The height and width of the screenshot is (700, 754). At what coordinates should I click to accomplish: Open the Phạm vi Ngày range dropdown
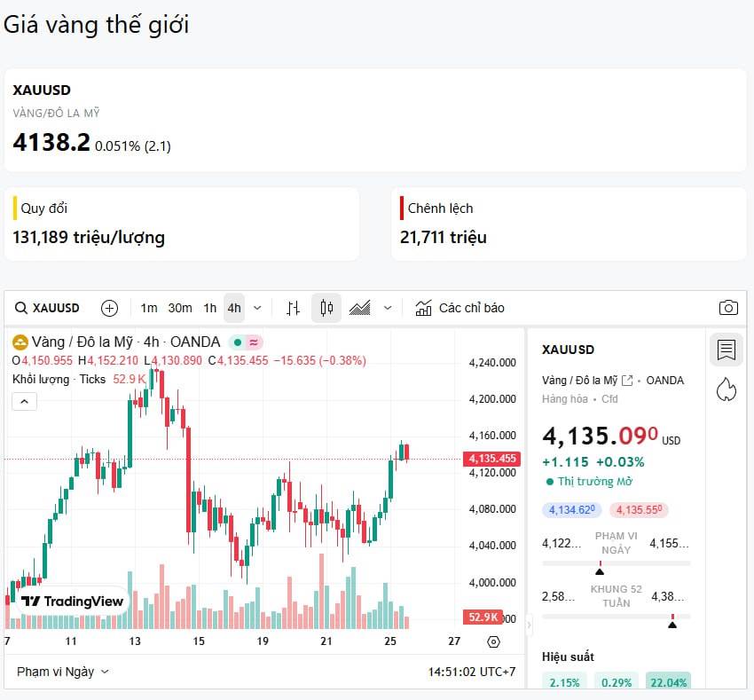[x=63, y=672]
